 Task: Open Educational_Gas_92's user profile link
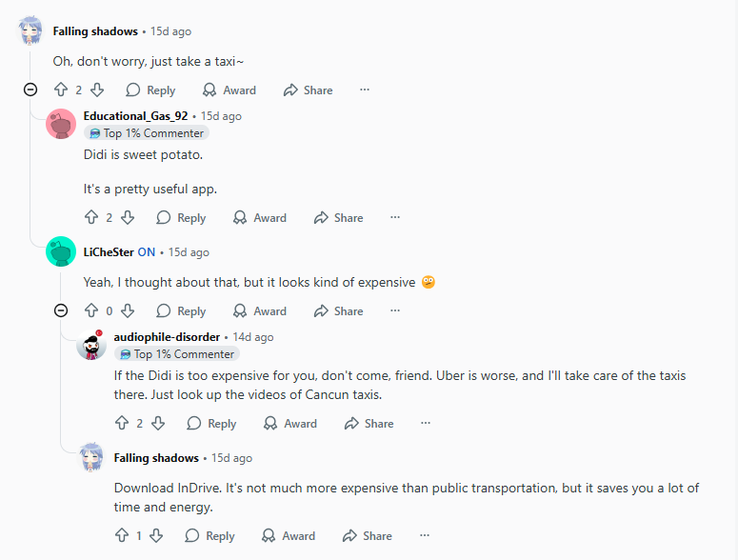click(x=135, y=116)
